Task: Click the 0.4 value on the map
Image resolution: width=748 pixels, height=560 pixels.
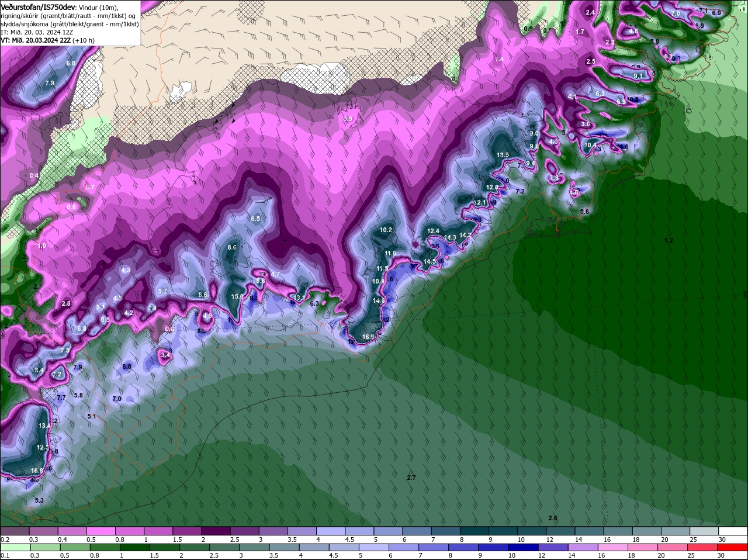Action: pos(34,175)
